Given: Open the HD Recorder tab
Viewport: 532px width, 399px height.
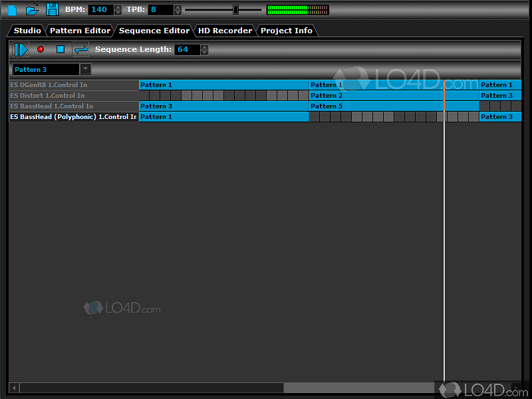Looking at the screenshot, I should tap(225, 30).
